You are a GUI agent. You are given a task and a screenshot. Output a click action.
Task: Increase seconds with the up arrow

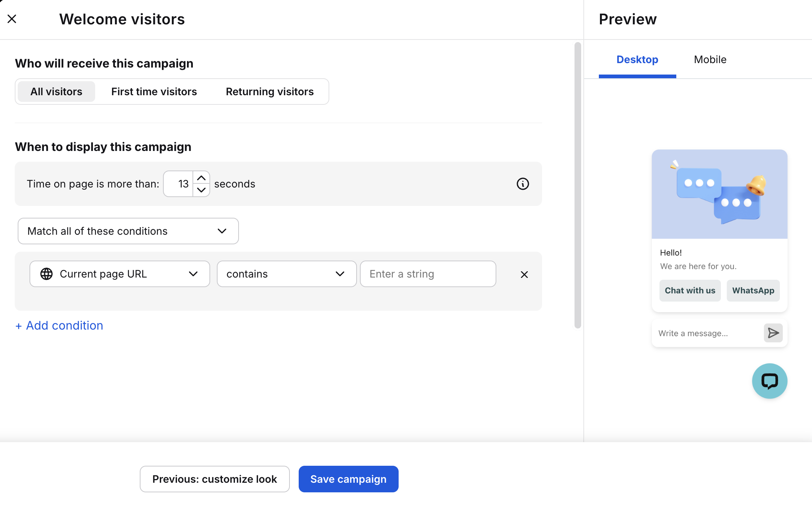pos(201,178)
